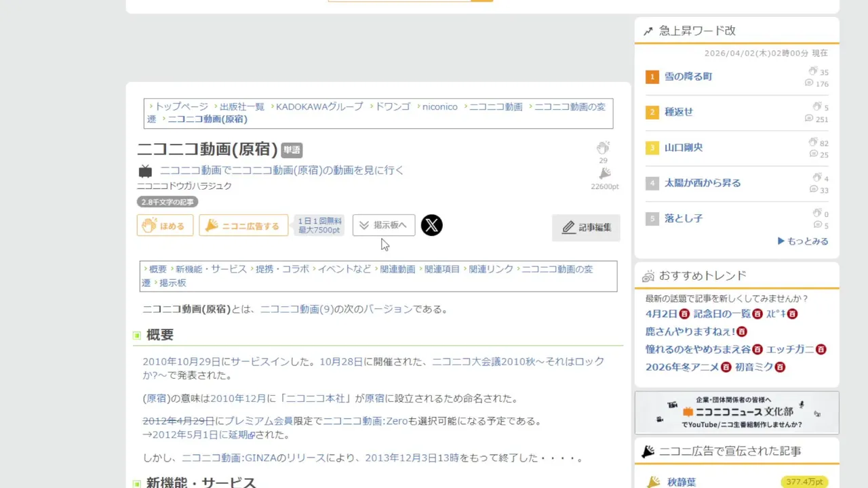Jump to the 概要 section in contents
The image size is (868, 488).
click(x=157, y=269)
